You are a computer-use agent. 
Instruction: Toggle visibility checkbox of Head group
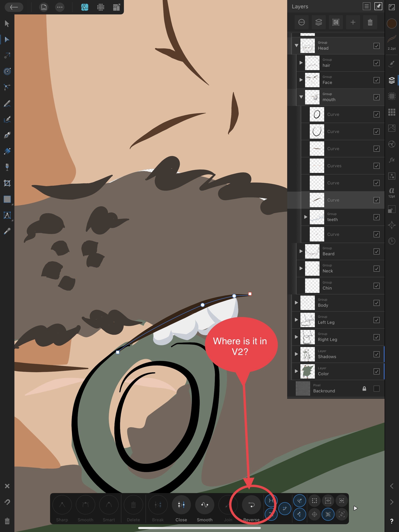[x=376, y=46]
